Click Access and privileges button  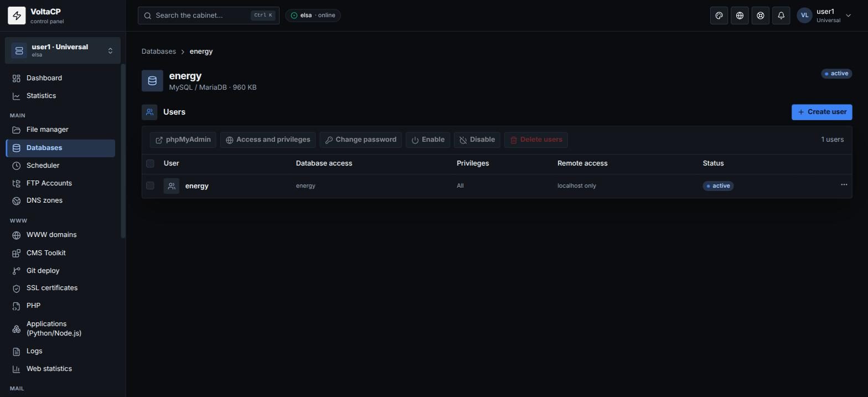click(268, 140)
